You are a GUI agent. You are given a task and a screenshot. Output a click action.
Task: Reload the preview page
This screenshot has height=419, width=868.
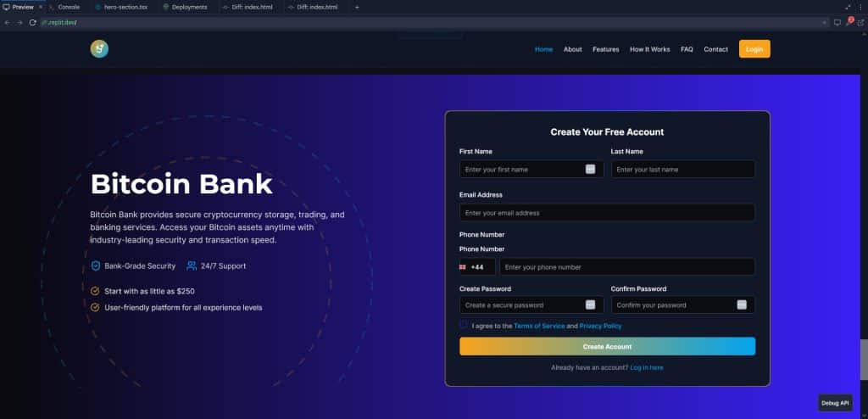click(32, 22)
